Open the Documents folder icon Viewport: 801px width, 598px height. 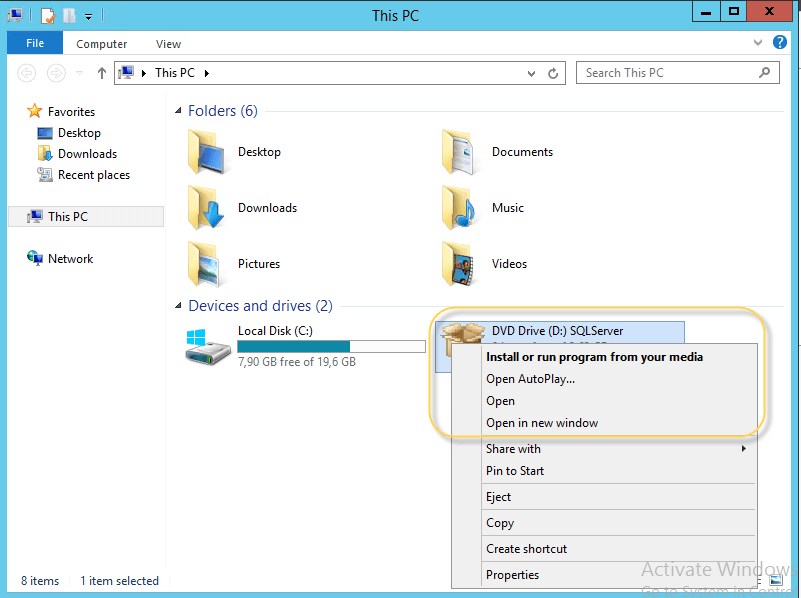click(460, 152)
